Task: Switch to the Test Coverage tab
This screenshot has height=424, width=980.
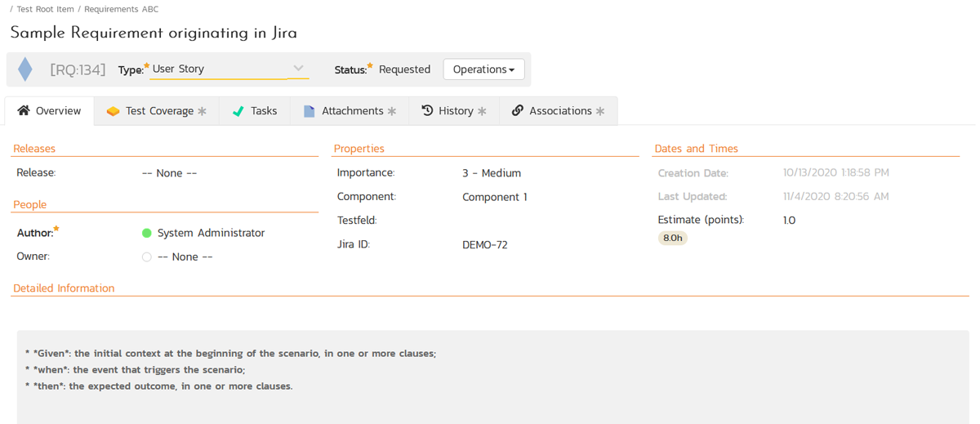Action: 159,111
